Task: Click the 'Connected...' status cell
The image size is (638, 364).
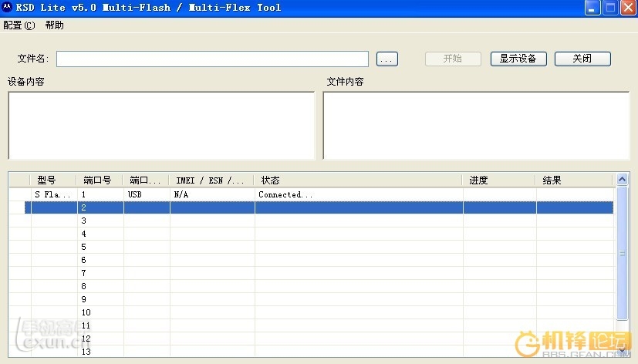Action: (359, 194)
